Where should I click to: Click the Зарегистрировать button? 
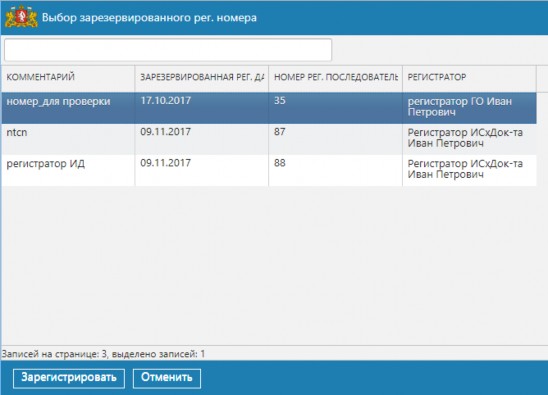tap(69, 378)
